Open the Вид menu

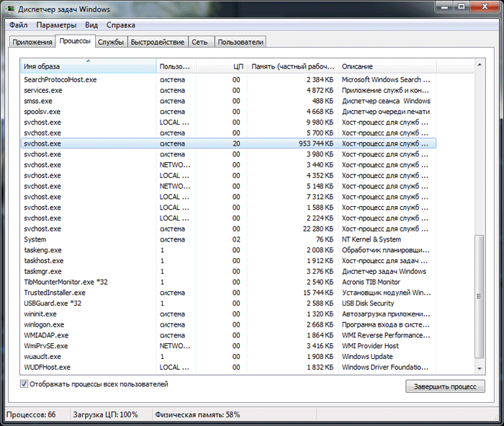91,25
